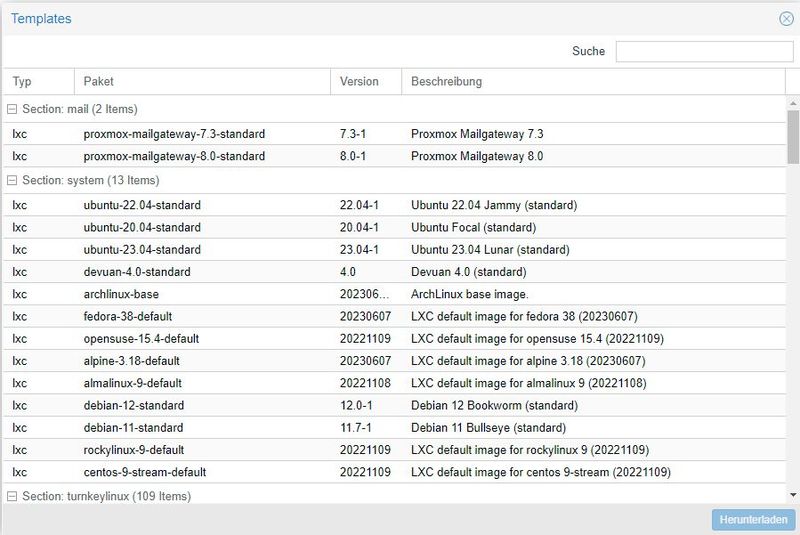Click version cell 4.0 of devuan
The height and width of the screenshot is (535, 800).
click(348, 272)
